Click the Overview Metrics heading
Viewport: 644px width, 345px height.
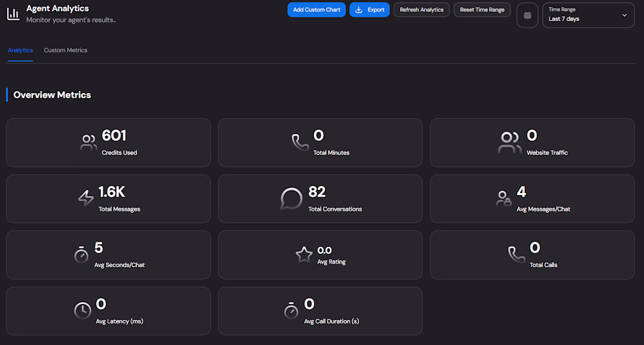click(52, 95)
